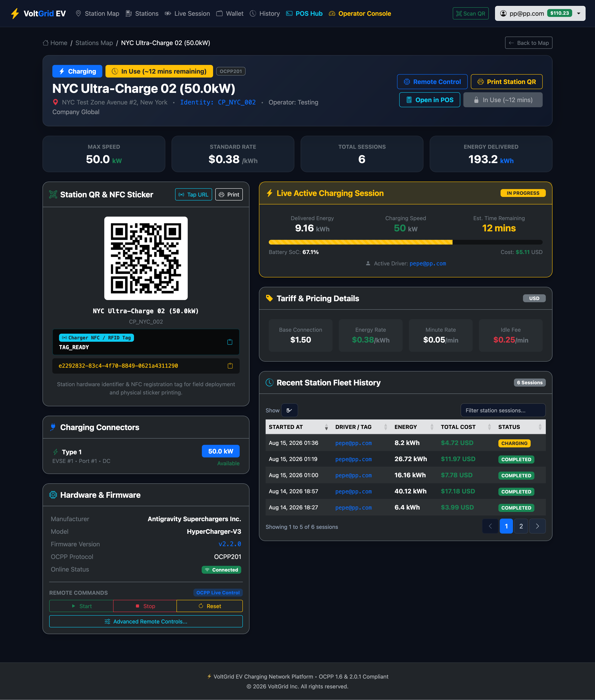Send the Start remote command
Image resolution: width=595 pixels, height=700 pixels.
click(81, 606)
